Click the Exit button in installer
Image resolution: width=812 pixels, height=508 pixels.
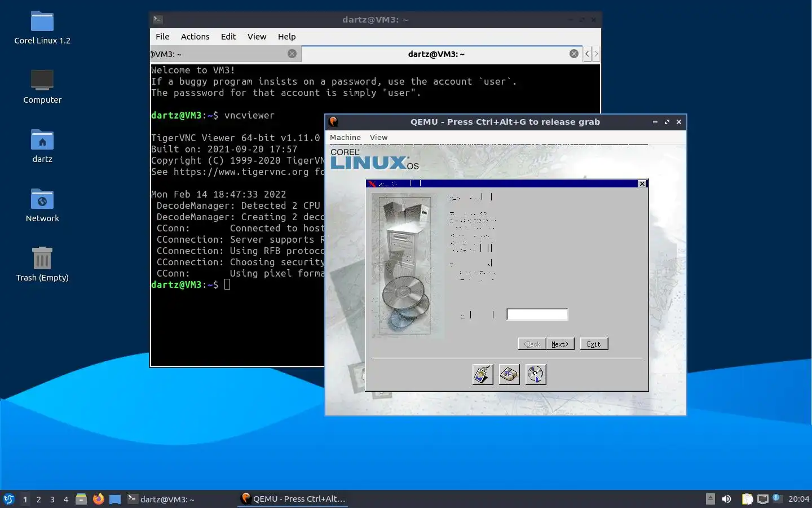tap(594, 344)
